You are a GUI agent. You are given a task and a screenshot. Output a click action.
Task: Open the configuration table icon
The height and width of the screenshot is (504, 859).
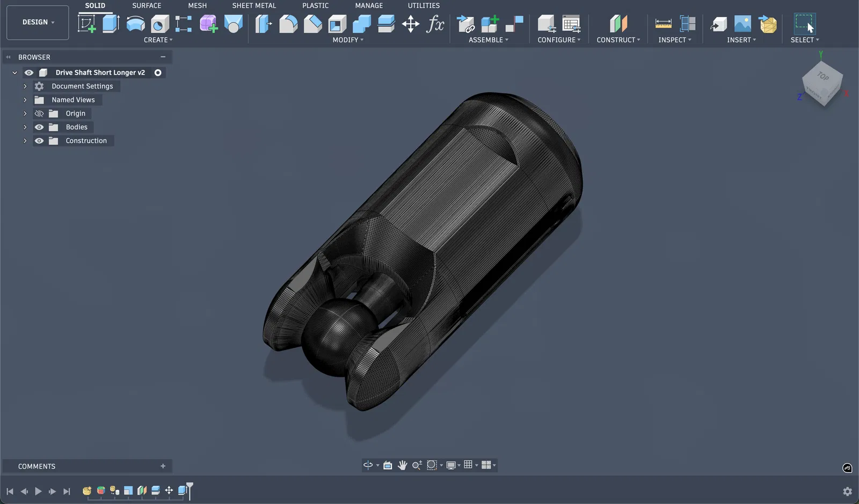(x=571, y=24)
